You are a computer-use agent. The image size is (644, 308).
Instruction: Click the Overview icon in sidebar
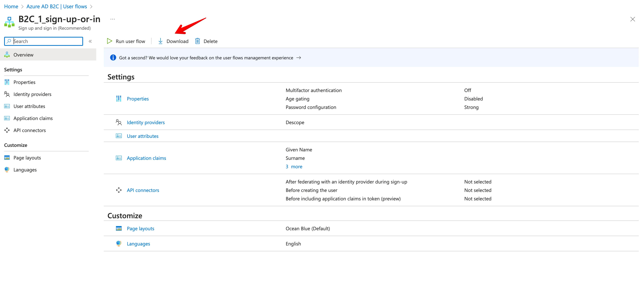[x=7, y=54]
